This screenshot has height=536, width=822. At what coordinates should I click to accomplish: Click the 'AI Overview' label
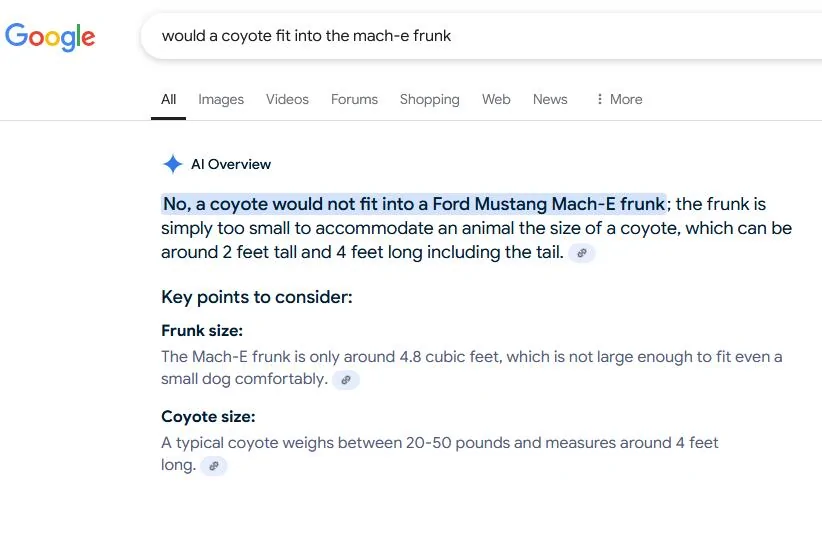[231, 164]
